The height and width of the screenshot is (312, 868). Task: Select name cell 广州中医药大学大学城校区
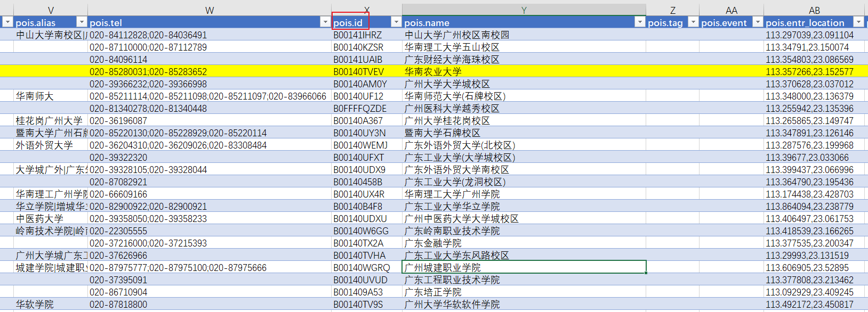click(524, 218)
